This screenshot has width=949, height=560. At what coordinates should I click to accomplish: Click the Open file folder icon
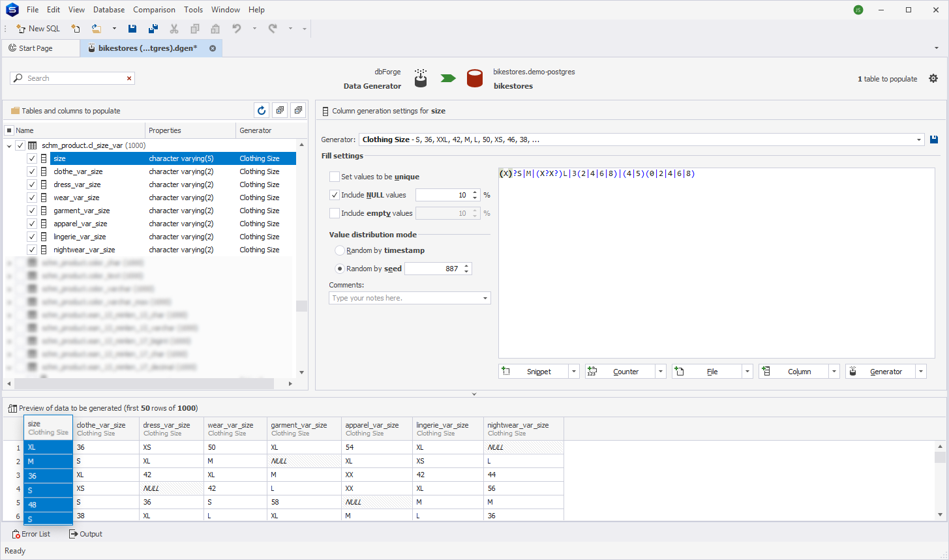97,29
